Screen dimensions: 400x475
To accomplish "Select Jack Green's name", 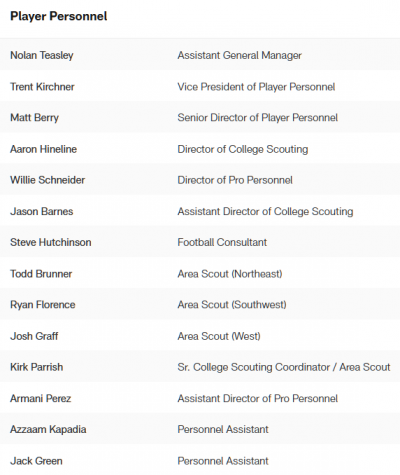I will (x=36, y=461).
